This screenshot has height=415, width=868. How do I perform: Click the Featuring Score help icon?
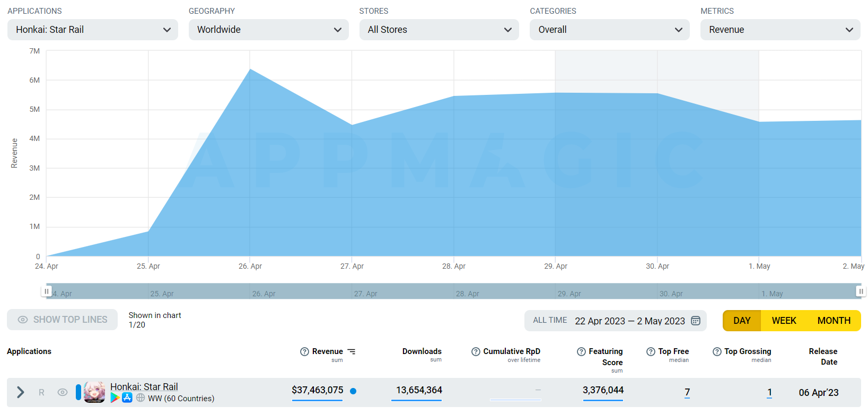point(581,352)
